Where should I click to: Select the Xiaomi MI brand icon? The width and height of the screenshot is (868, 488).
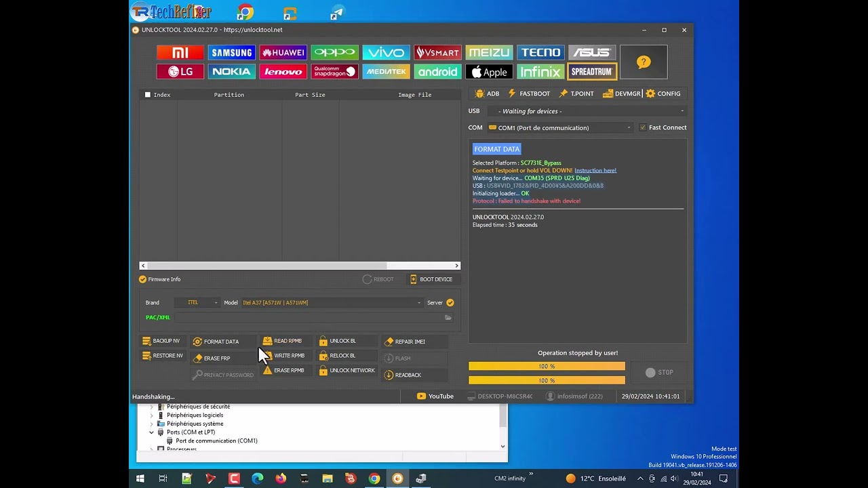[180, 53]
